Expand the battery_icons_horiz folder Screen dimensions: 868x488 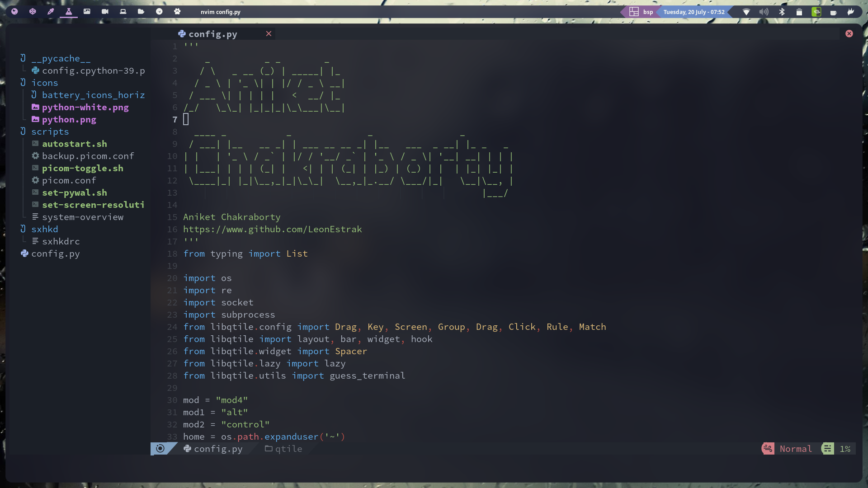click(x=93, y=95)
